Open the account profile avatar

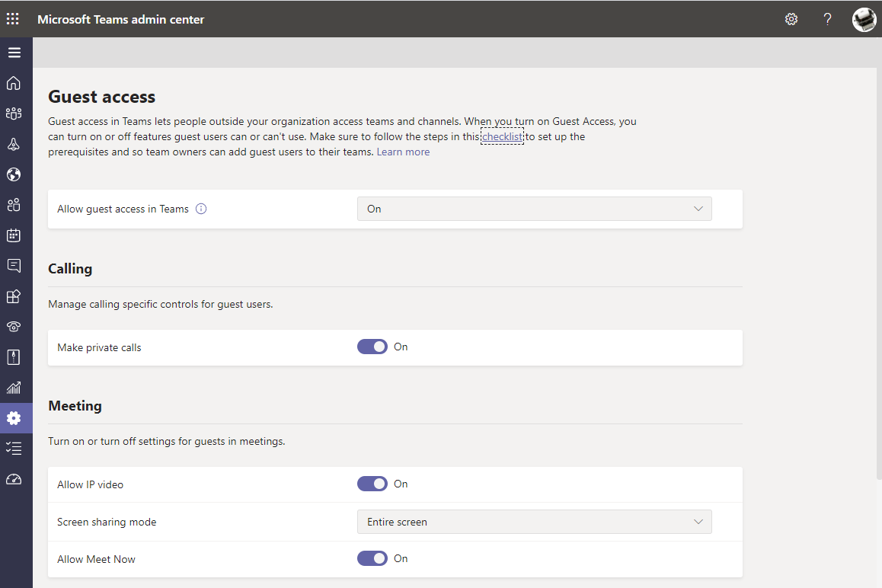coord(864,20)
